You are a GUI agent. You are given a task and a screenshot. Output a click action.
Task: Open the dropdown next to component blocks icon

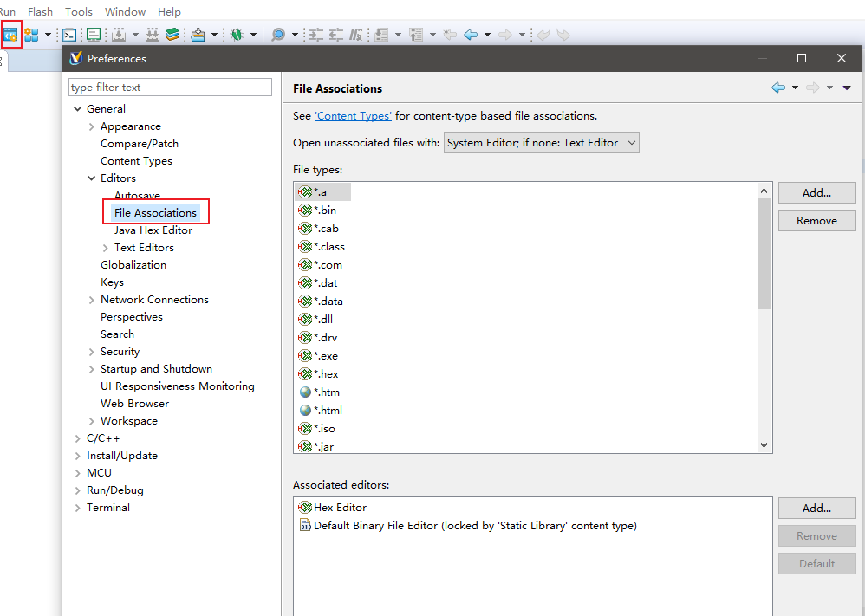48,35
